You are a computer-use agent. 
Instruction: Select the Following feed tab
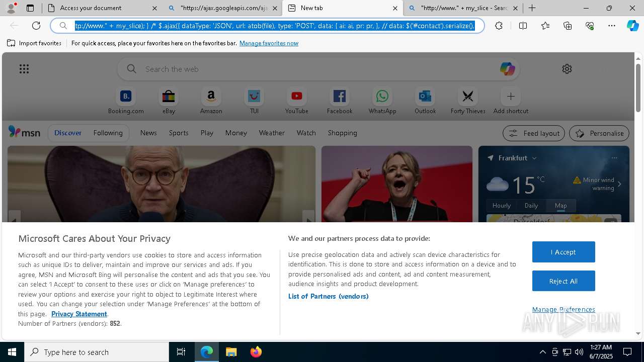(x=108, y=133)
